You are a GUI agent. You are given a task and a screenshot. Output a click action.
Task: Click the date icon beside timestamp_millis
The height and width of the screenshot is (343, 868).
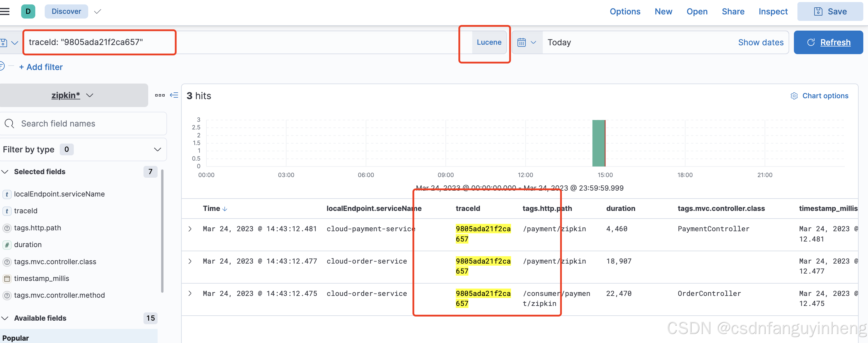[7, 279]
